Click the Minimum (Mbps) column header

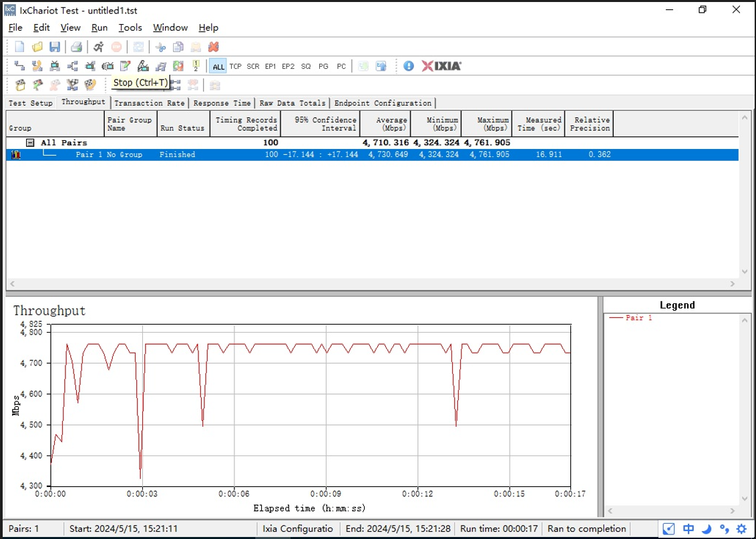(436, 124)
